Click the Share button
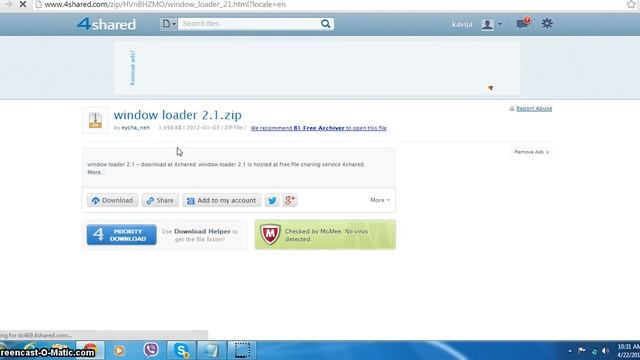 [160, 200]
